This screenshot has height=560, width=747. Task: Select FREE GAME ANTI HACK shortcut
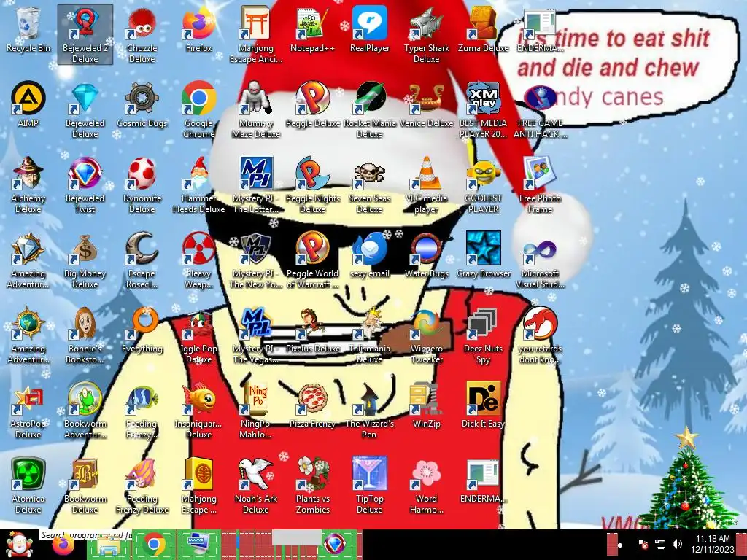[x=540, y=109]
